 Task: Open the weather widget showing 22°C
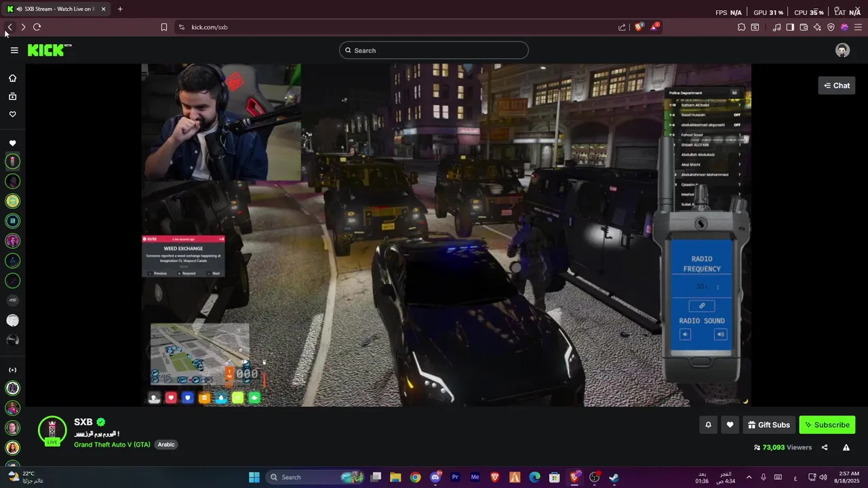(x=27, y=477)
